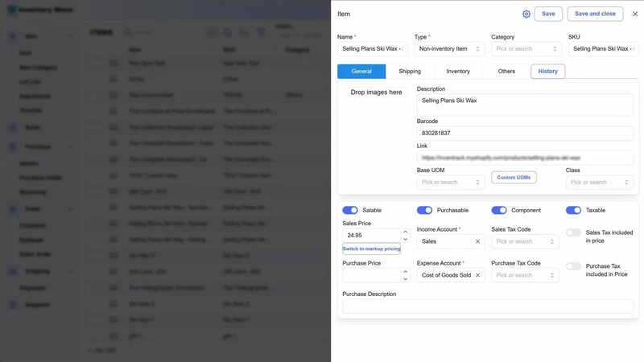Switch to the Others tab
644x362 pixels.
(506, 72)
